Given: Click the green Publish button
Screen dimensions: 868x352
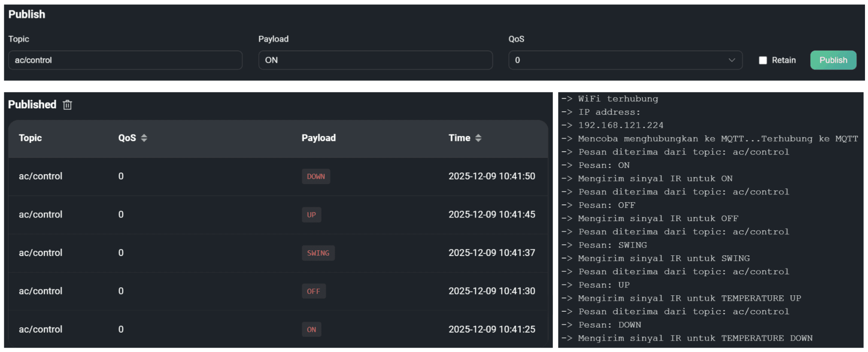Looking at the screenshot, I should point(833,60).
